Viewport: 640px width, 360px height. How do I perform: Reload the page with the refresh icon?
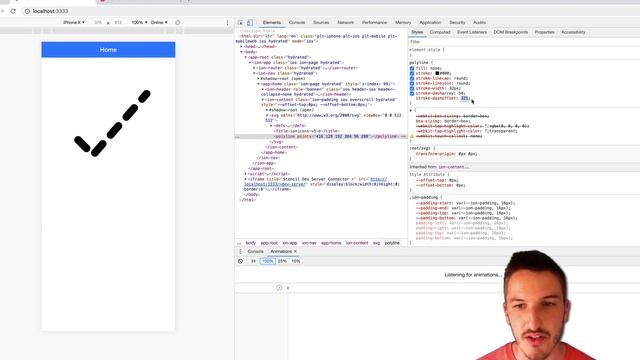13,11
